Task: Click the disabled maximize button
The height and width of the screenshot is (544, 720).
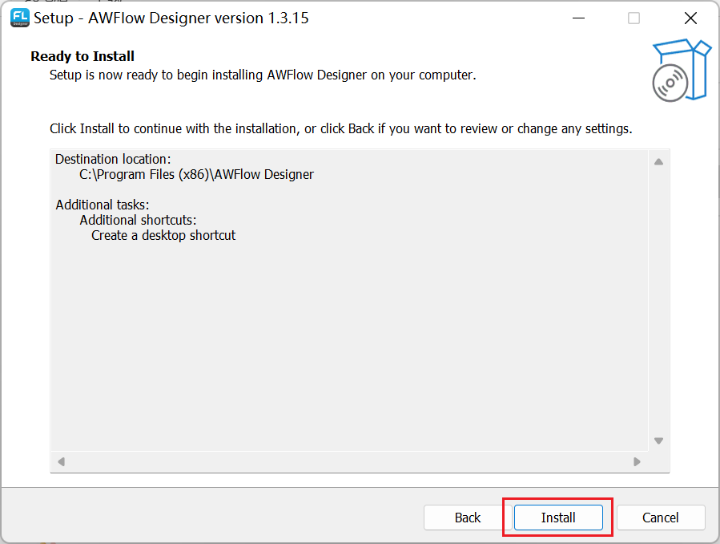Action: point(634,18)
